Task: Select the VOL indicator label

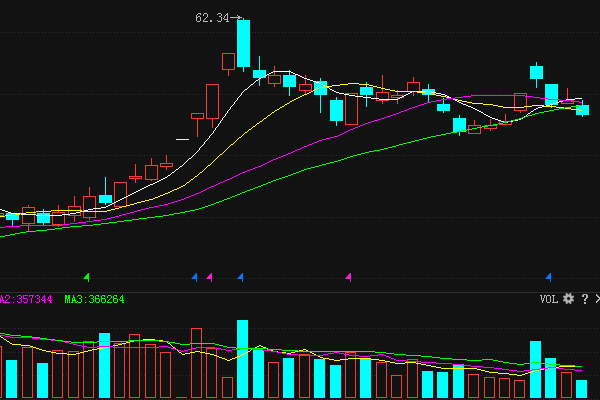Action: (549, 299)
